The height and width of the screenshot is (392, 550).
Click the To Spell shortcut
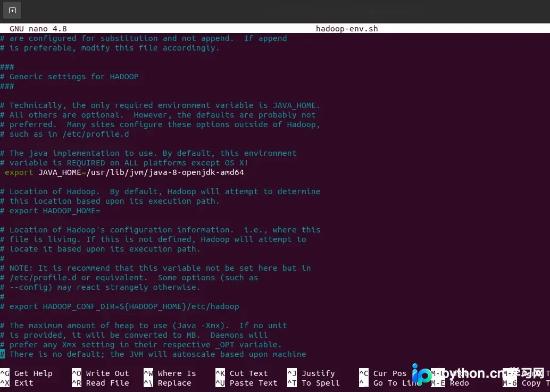tap(313, 383)
